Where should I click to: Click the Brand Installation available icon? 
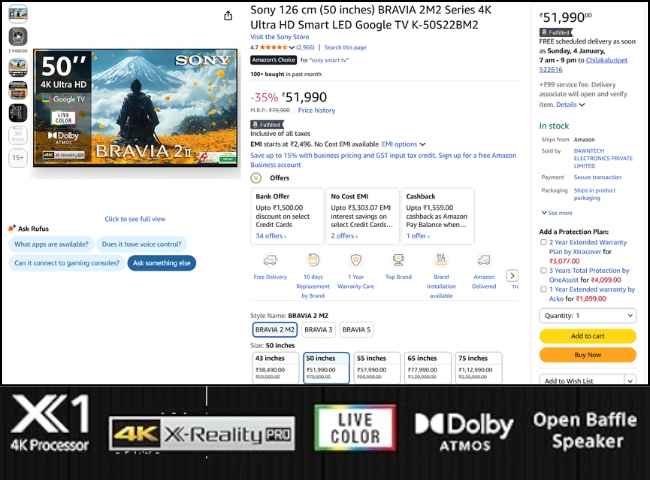coord(441,260)
